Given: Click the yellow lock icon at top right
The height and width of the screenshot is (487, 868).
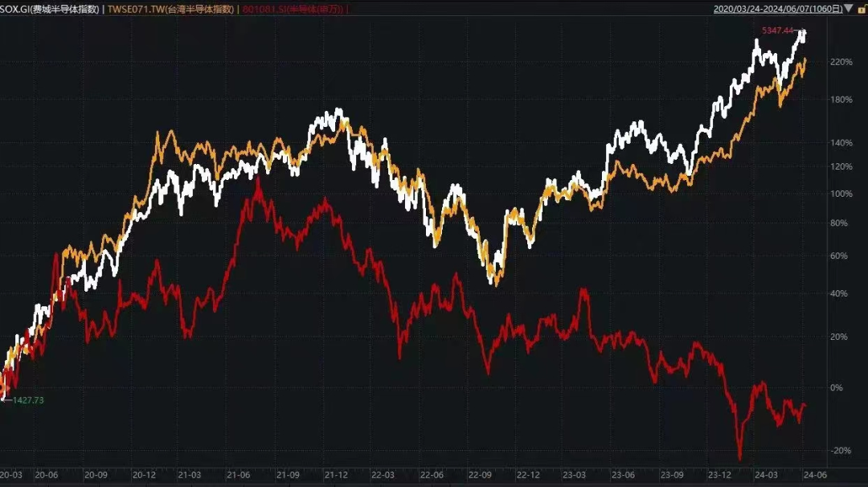Looking at the screenshot, I should [x=861, y=9].
